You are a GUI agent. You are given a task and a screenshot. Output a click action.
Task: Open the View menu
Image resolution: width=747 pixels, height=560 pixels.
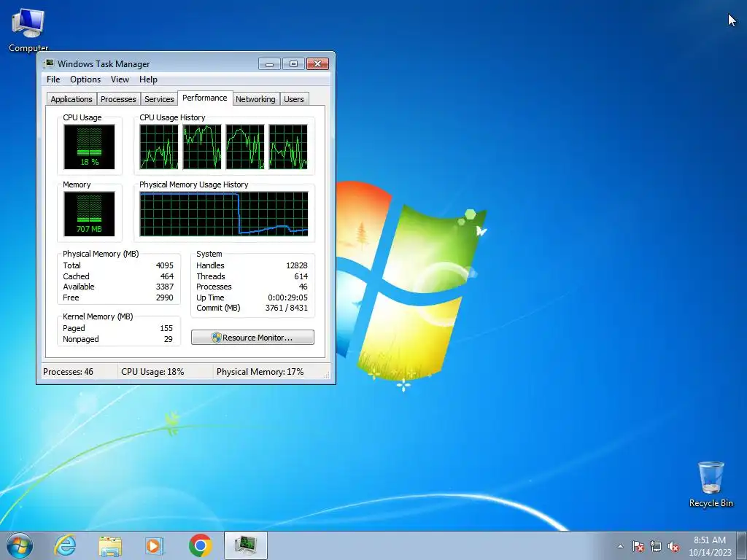coord(120,79)
